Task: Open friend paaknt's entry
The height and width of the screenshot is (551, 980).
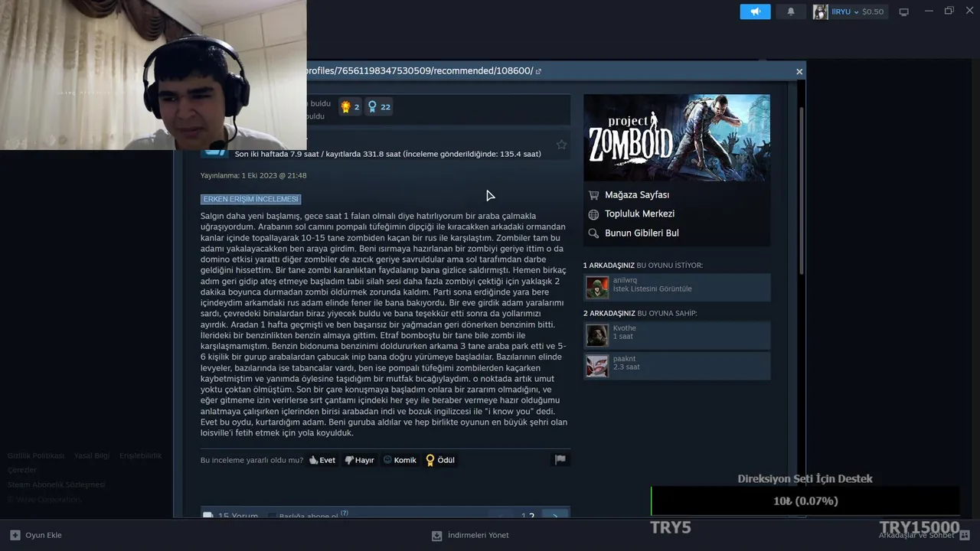Action: click(x=677, y=366)
